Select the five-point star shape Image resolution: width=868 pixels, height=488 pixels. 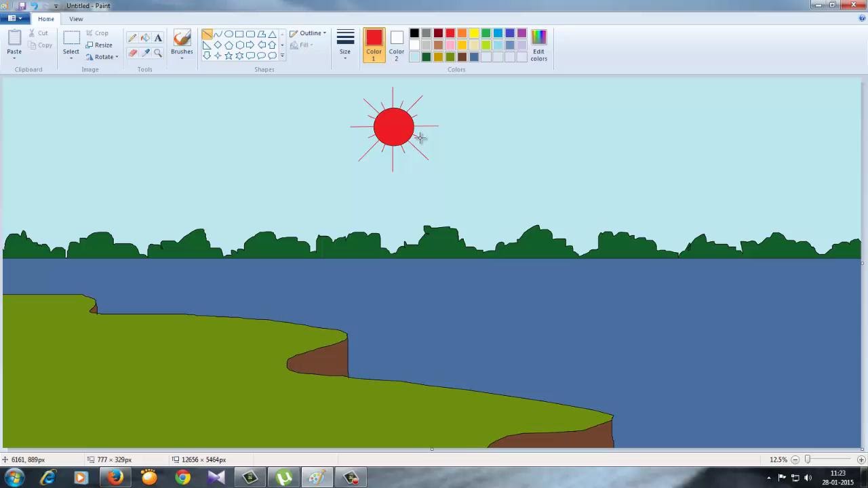pos(229,55)
